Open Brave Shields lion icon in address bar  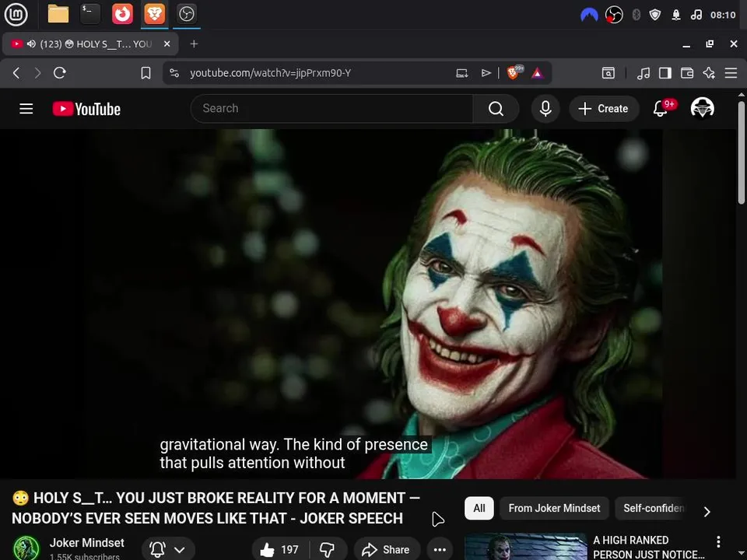coord(514,72)
